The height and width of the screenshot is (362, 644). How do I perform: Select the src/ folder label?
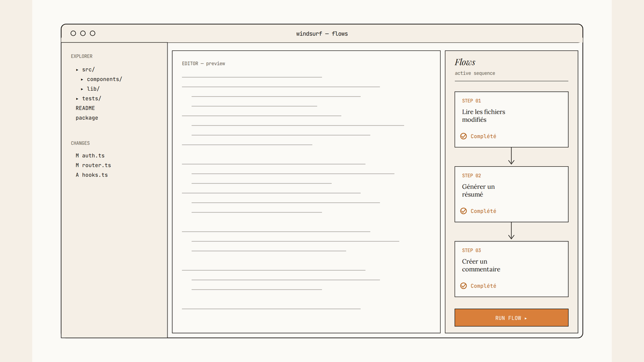click(89, 70)
